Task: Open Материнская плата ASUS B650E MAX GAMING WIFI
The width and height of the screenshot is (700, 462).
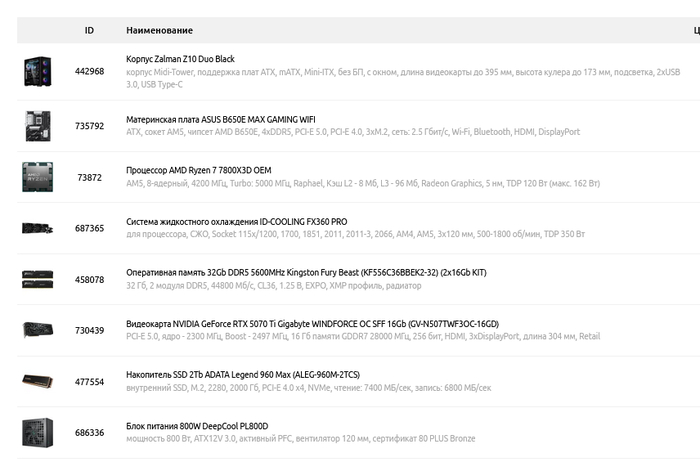Action: pos(221,120)
